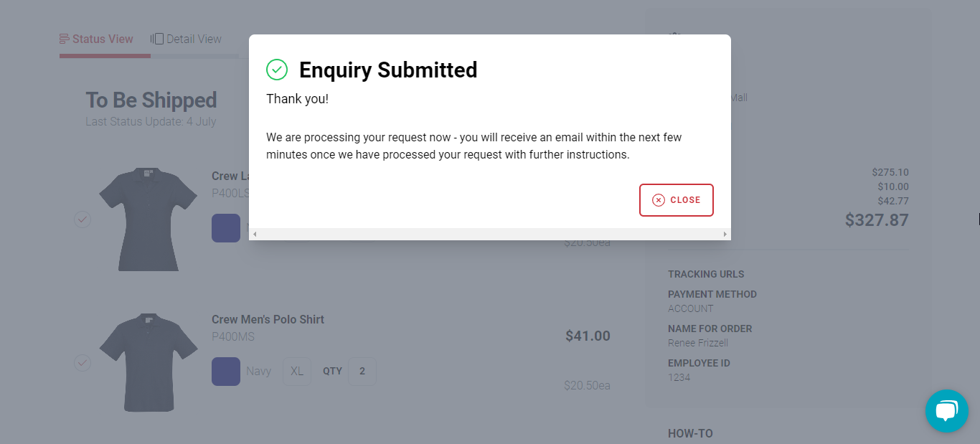Select XL size box for Men's Polo
Image resolution: width=980 pixels, height=444 pixels.
tap(297, 372)
